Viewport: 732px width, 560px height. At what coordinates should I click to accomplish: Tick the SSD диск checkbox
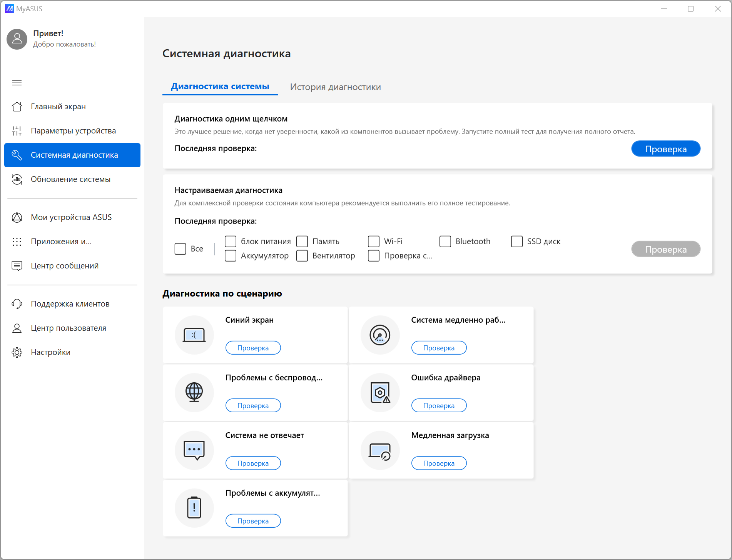[x=517, y=242]
